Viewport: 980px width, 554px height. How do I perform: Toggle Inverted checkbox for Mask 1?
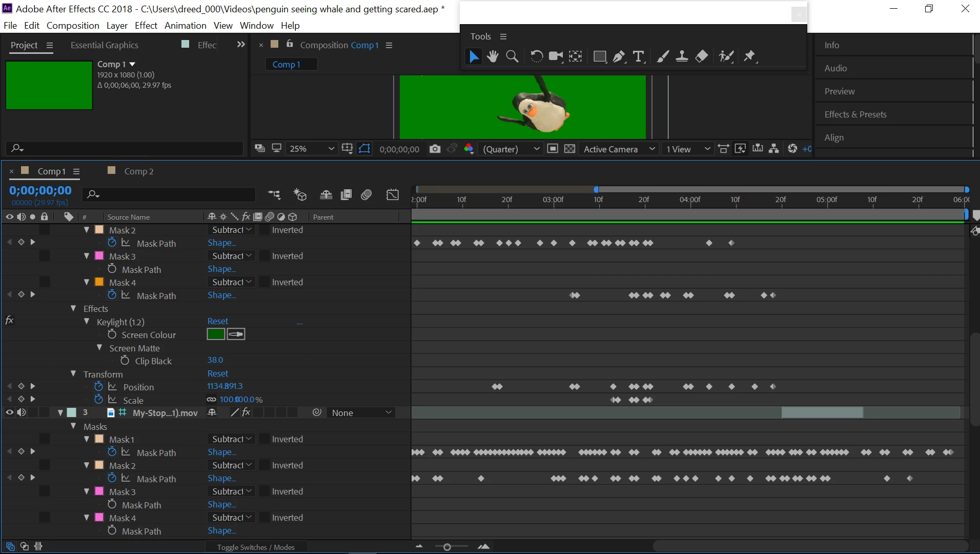coord(264,440)
